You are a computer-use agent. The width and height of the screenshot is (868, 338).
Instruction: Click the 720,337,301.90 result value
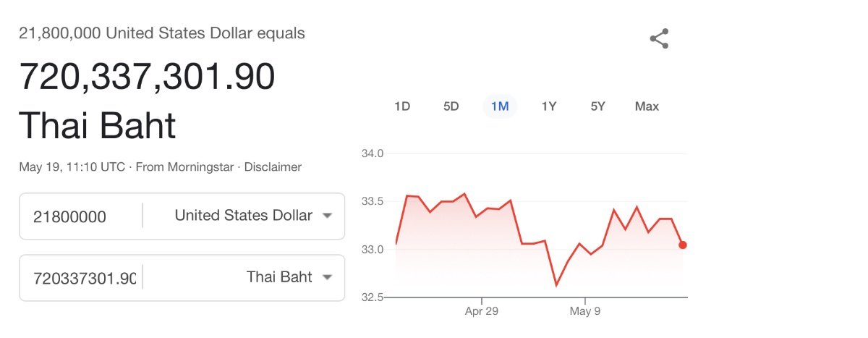point(147,77)
